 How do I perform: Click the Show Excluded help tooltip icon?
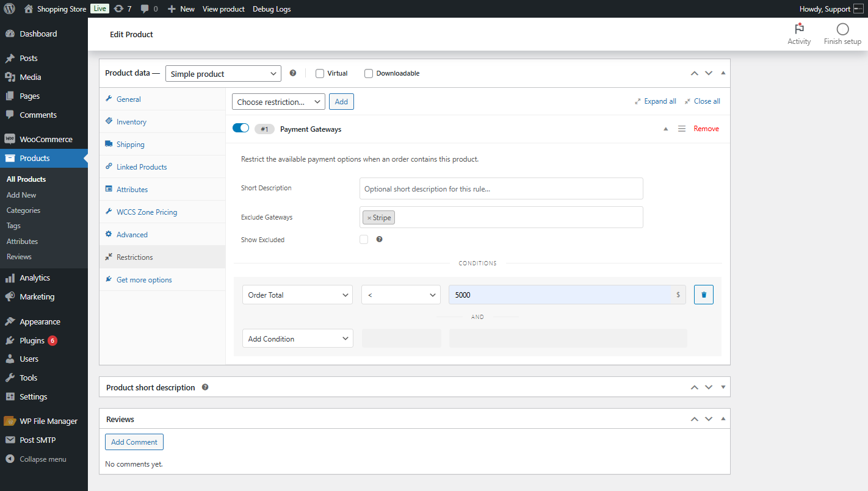coord(379,240)
